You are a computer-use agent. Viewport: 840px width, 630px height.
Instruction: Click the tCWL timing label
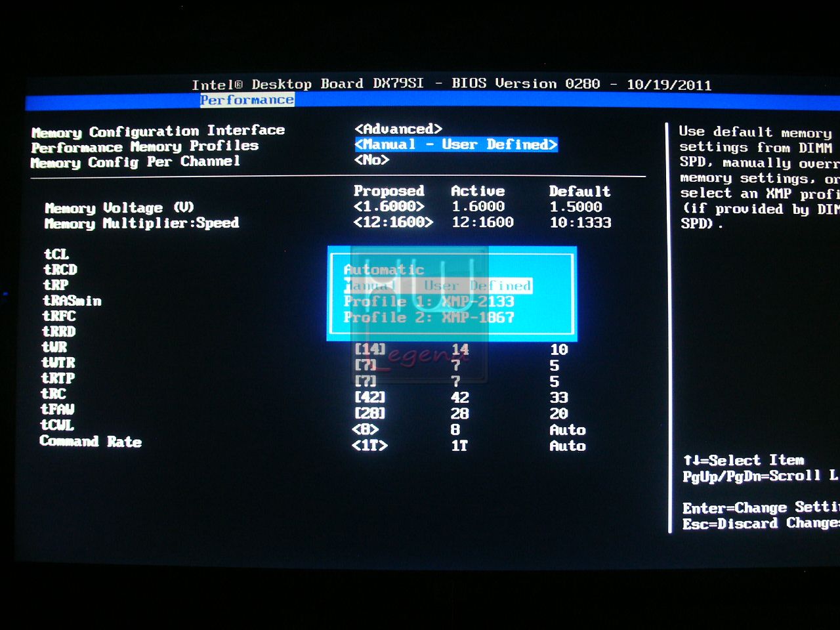(58, 425)
